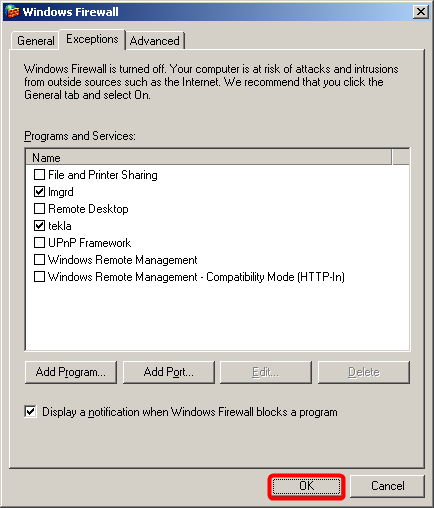Image resolution: width=434 pixels, height=508 pixels.
Task: Open the Advanced tab
Action: coord(155,41)
